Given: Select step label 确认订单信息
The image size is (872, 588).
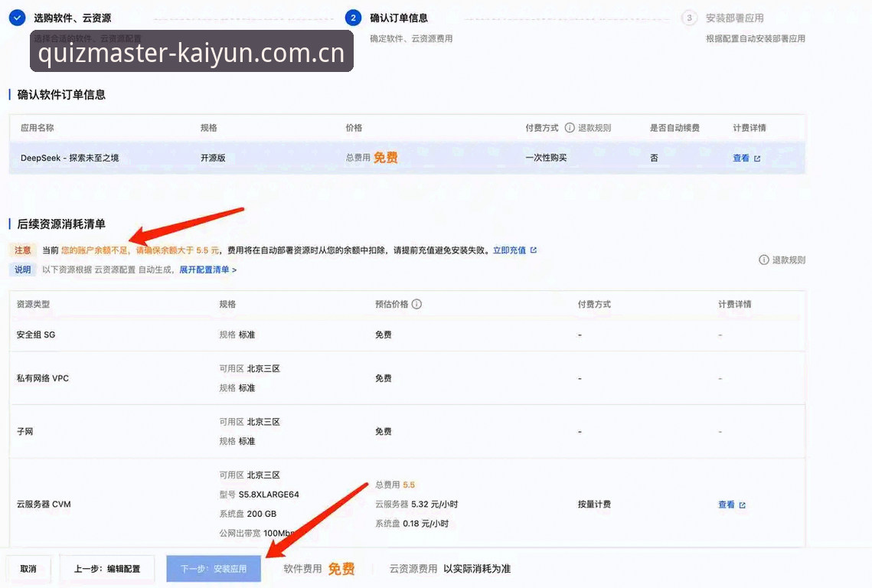Looking at the screenshot, I should [399, 18].
